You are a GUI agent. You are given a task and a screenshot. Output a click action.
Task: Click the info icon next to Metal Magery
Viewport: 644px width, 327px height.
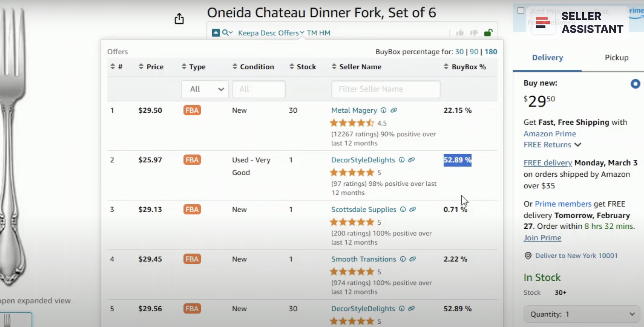point(384,110)
